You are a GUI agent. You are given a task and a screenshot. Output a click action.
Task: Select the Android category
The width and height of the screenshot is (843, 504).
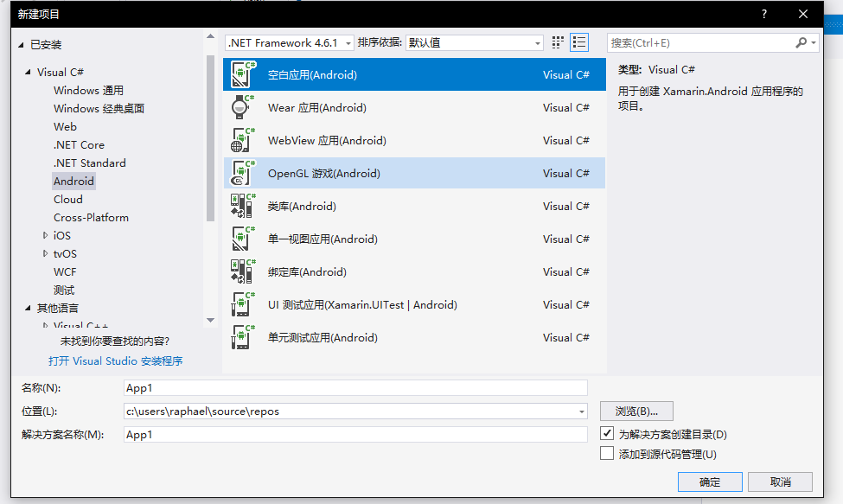pyautogui.click(x=73, y=181)
